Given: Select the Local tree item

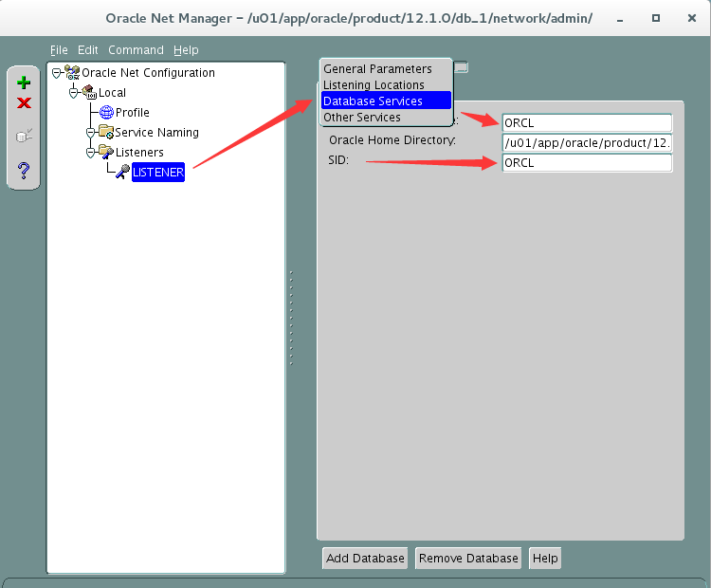Looking at the screenshot, I should 113,93.
